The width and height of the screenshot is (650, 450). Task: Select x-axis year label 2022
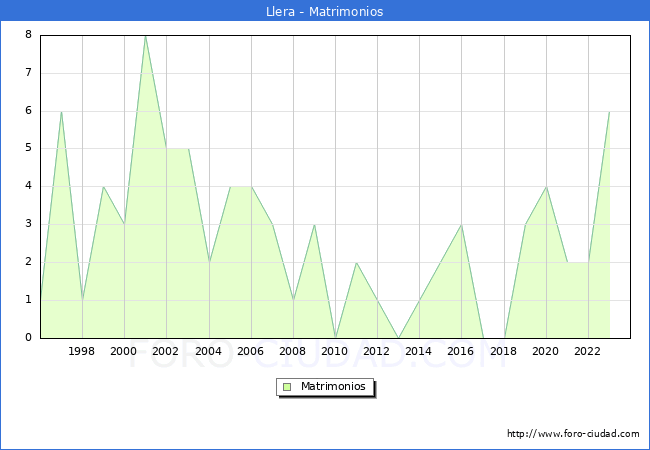587,351
